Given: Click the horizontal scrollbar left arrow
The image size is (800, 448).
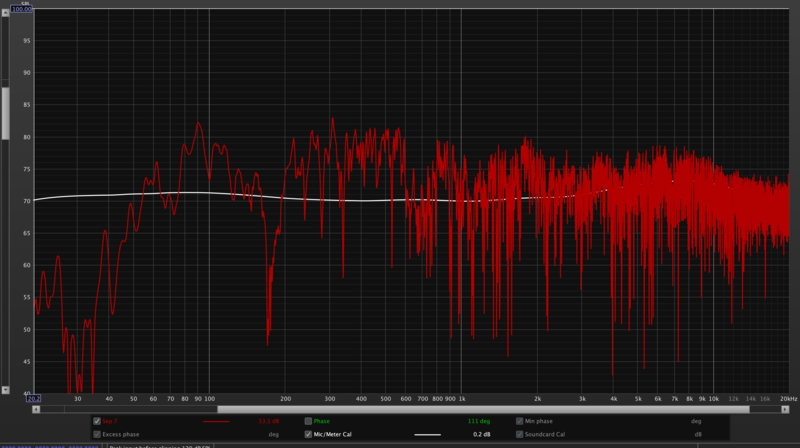Looking at the screenshot, I should 37,410.
